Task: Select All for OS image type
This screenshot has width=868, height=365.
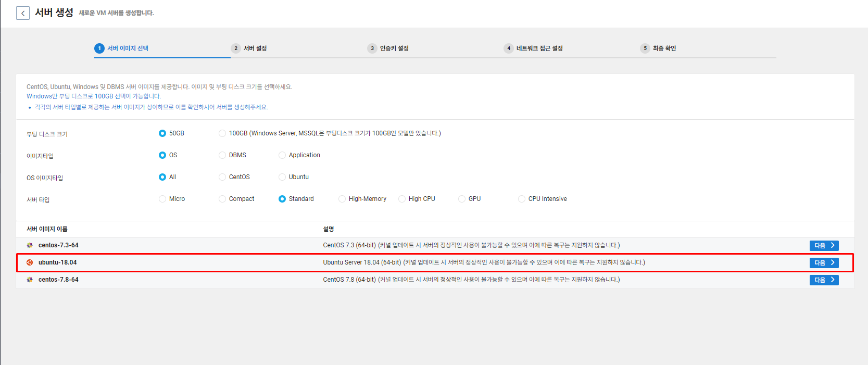Action: [x=162, y=177]
